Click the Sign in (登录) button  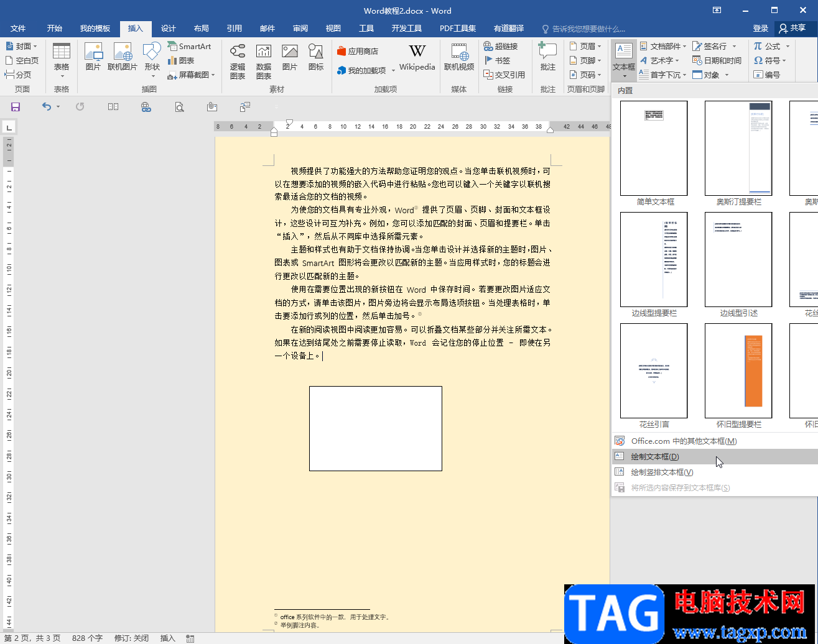tap(760, 28)
